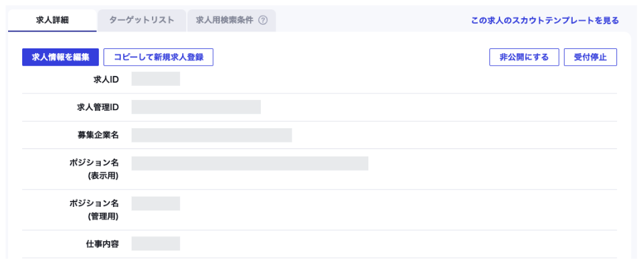
Task: Click the 受付停止 button
Action: click(x=591, y=58)
